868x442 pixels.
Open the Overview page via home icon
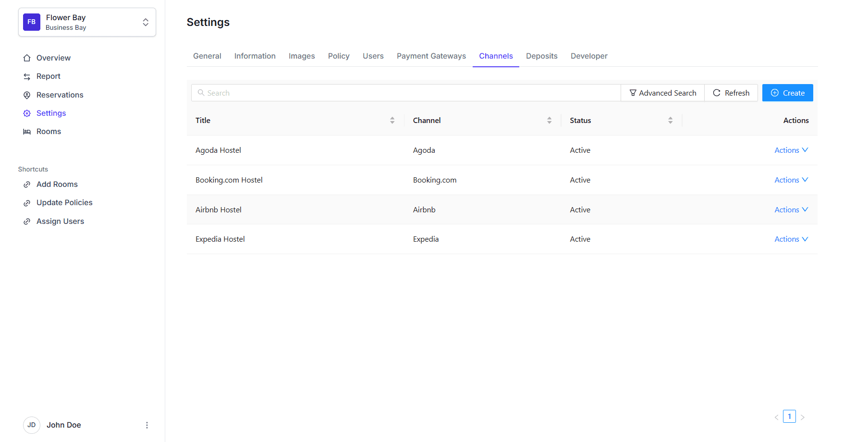pos(27,58)
